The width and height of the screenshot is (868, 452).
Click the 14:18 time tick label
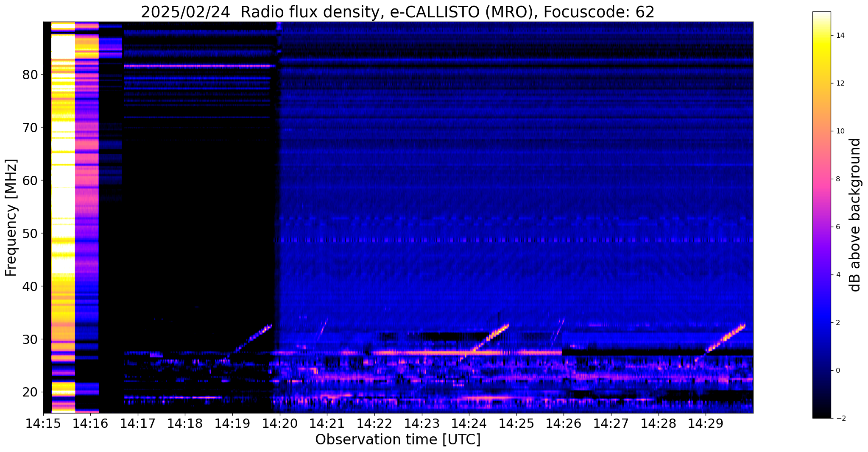[185, 423]
